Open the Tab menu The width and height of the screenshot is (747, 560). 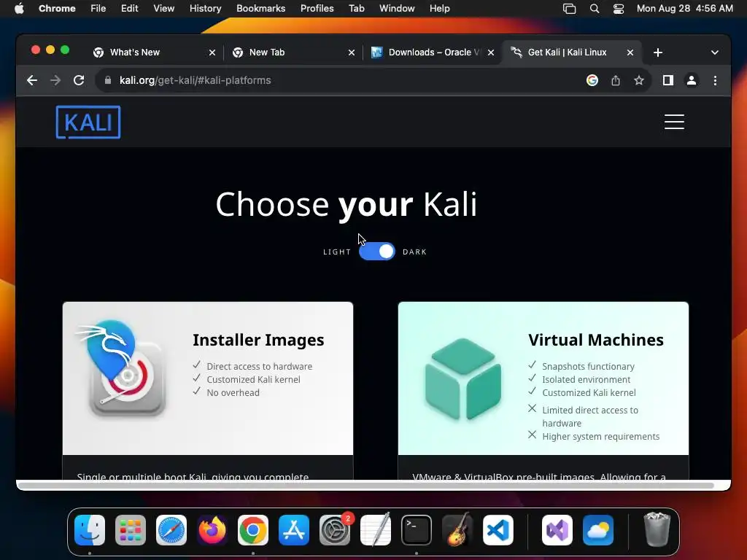point(356,9)
